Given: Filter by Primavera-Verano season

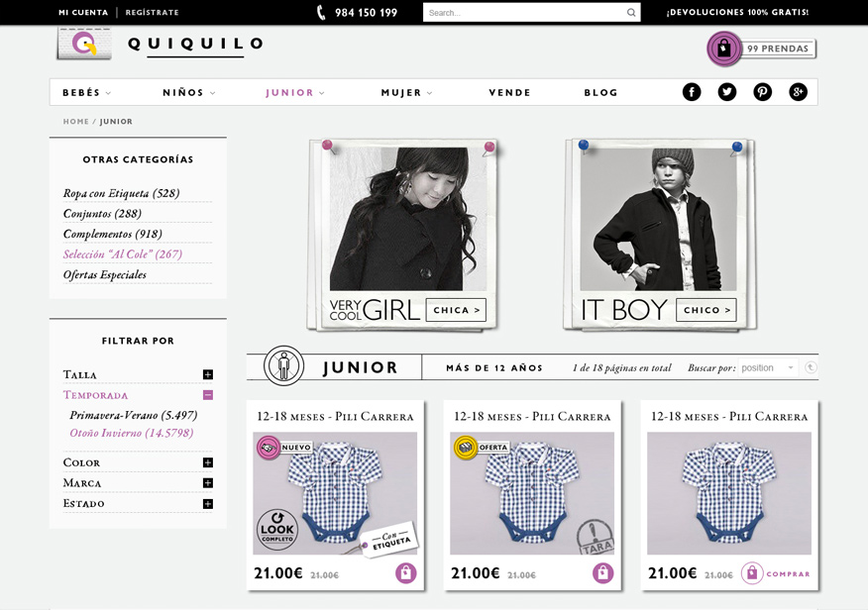Looking at the screenshot, I should [x=134, y=415].
